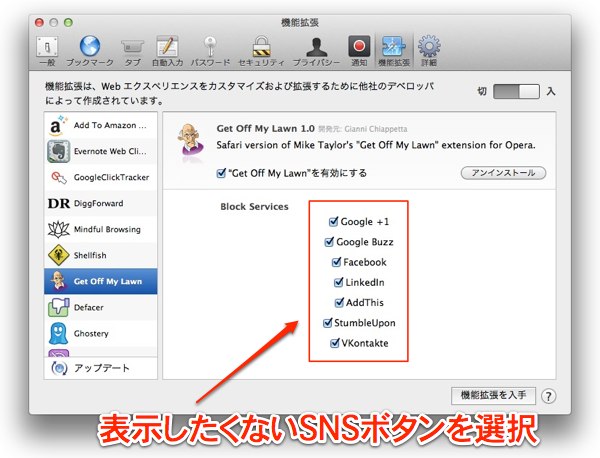
Task: Click the Block Services label
Action: tap(254, 207)
